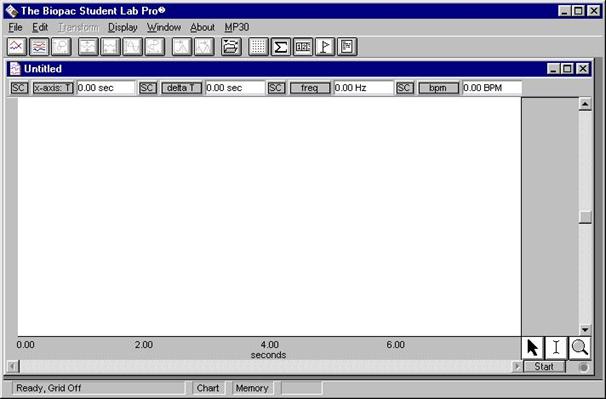The height and width of the screenshot is (399, 606).
Task: Select the arrow pointer tool
Action: click(533, 348)
